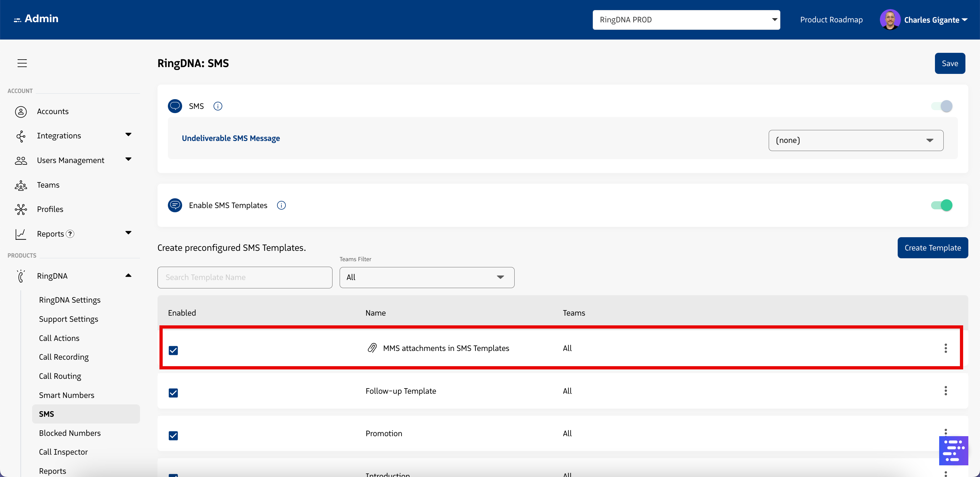Image resolution: width=980 pixels, height=477 pixels.
Task: Open the RingDNA PROD account dropdown
Action: [686, 20]
